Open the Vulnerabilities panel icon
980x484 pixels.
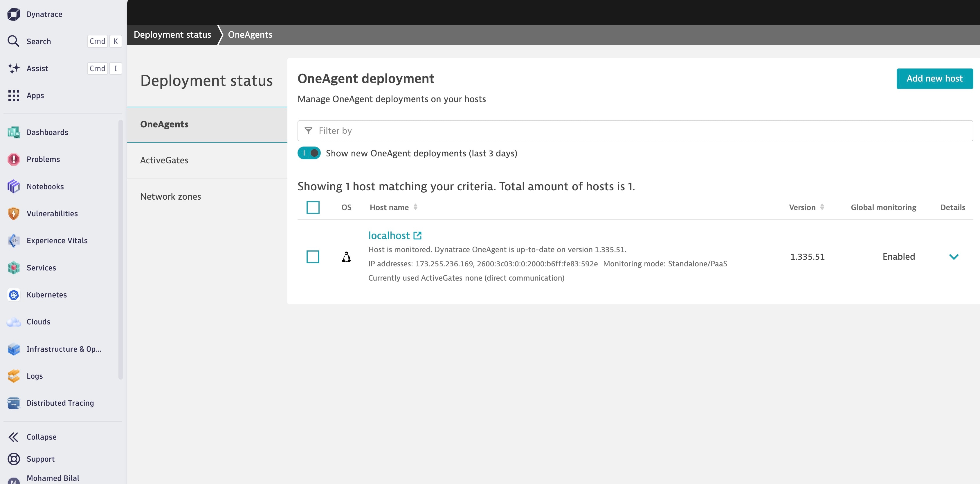[14, 213]
